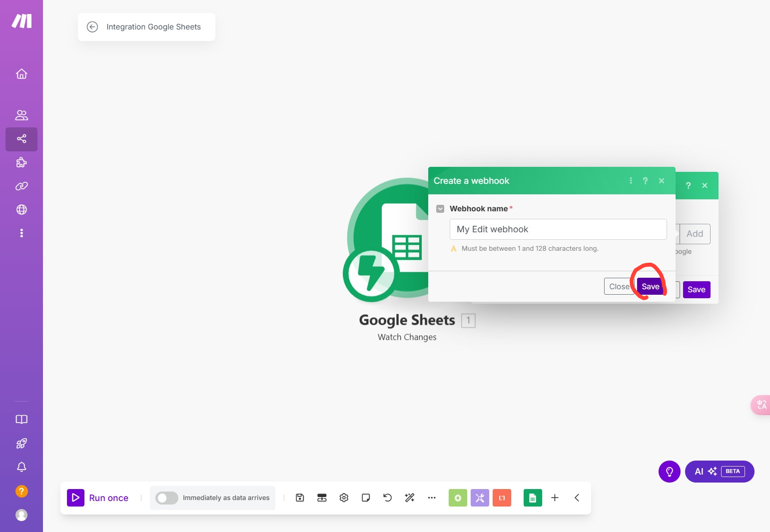Add a favorite with the plus icon
This screenshot has width=770, height=532.
coord(555,498)
